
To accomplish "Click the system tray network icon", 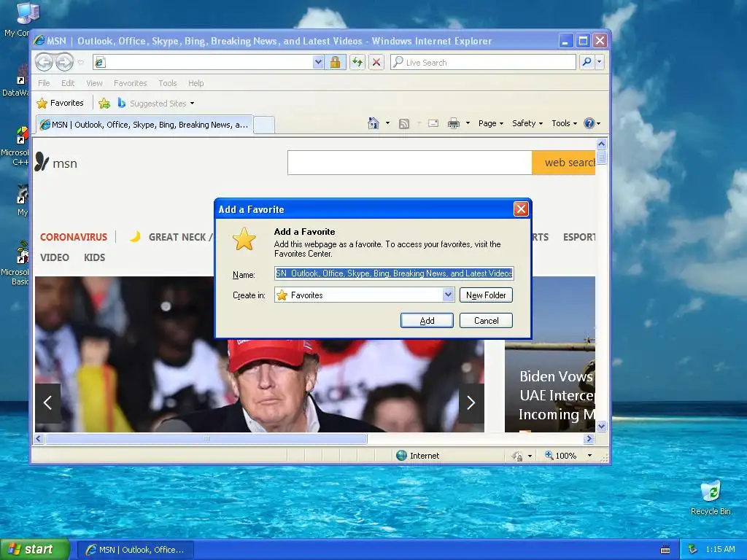I will click(693, 550).
